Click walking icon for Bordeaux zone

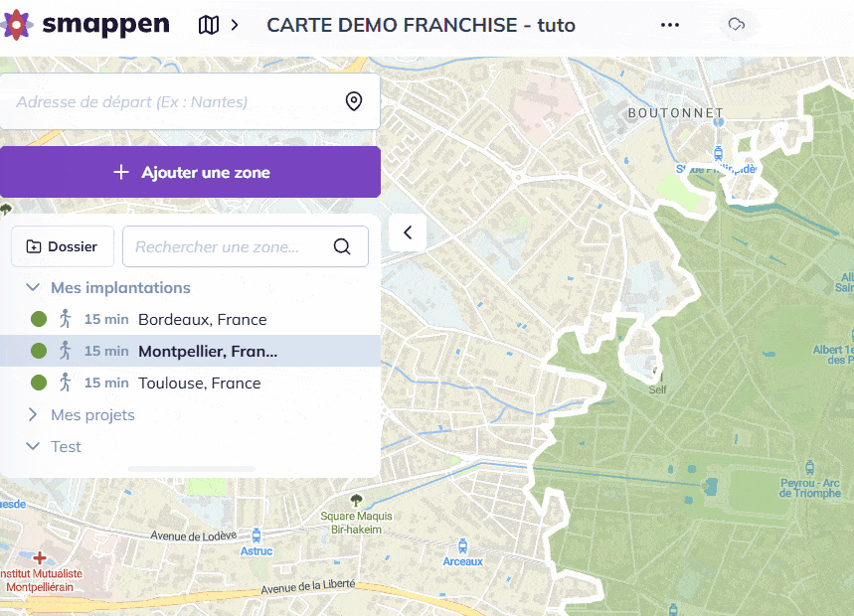click(x=66, y=319)
